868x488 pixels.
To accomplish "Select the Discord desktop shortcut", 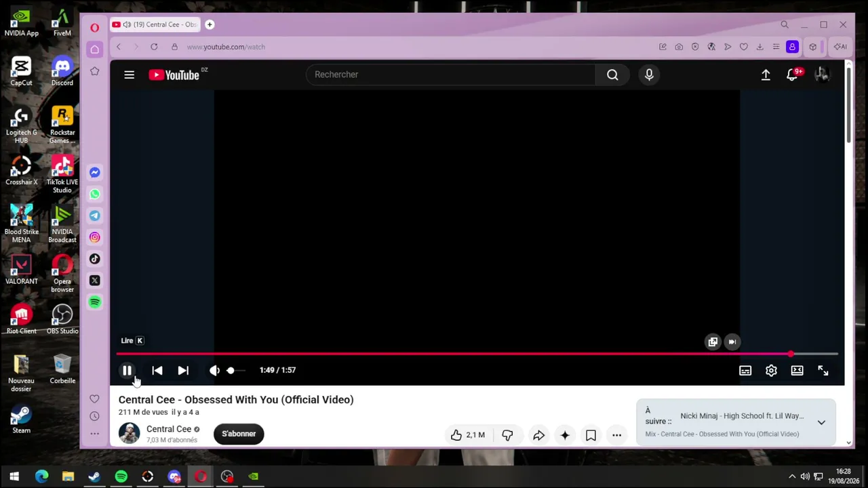I will [x=62, y=71].
